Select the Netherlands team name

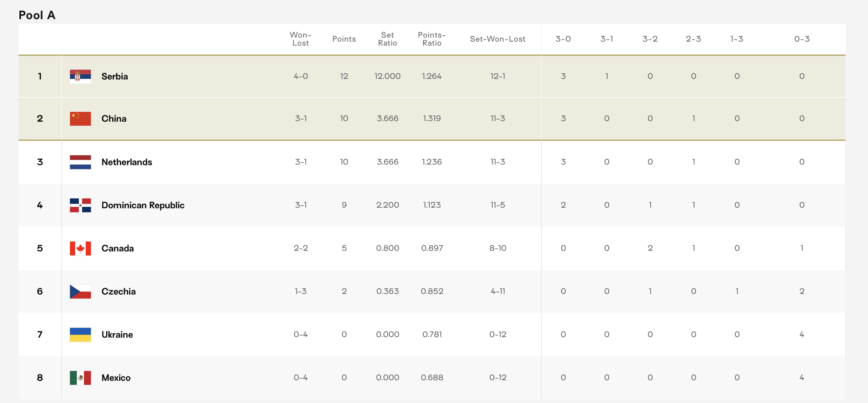(127, 162)
